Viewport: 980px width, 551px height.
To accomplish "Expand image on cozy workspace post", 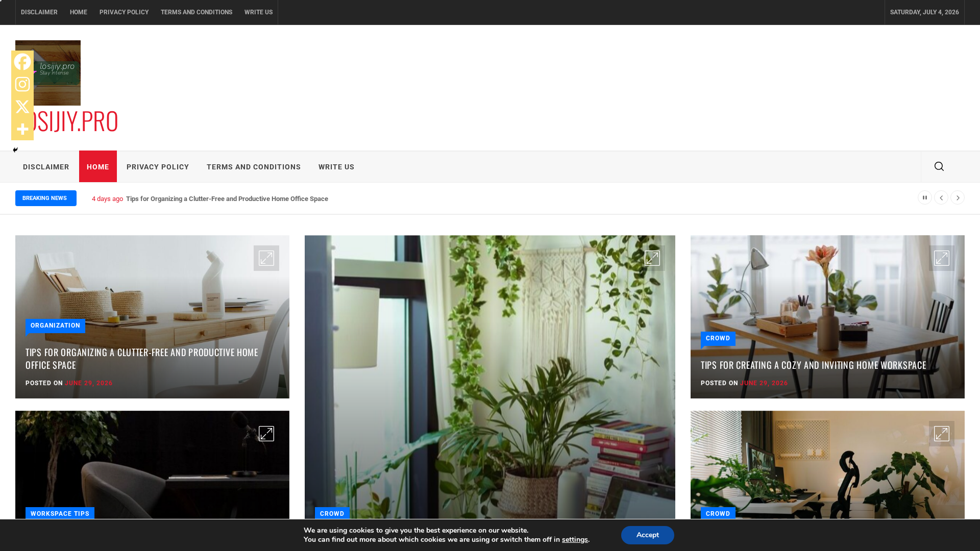I will [x=942, y=258].
